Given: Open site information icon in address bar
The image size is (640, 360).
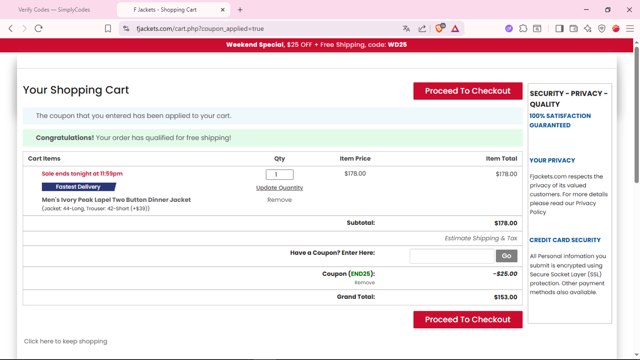Looking at the screenshot, I should click(x=126, y=29).
